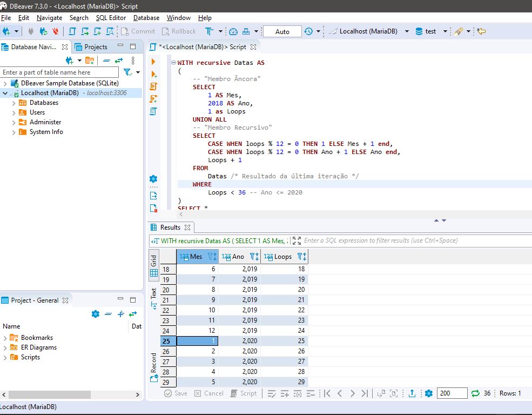The height and width of the screenshot is (415, 532).
Task: Click the Explain execution plan icon
Action: click(x=153, y=111)
